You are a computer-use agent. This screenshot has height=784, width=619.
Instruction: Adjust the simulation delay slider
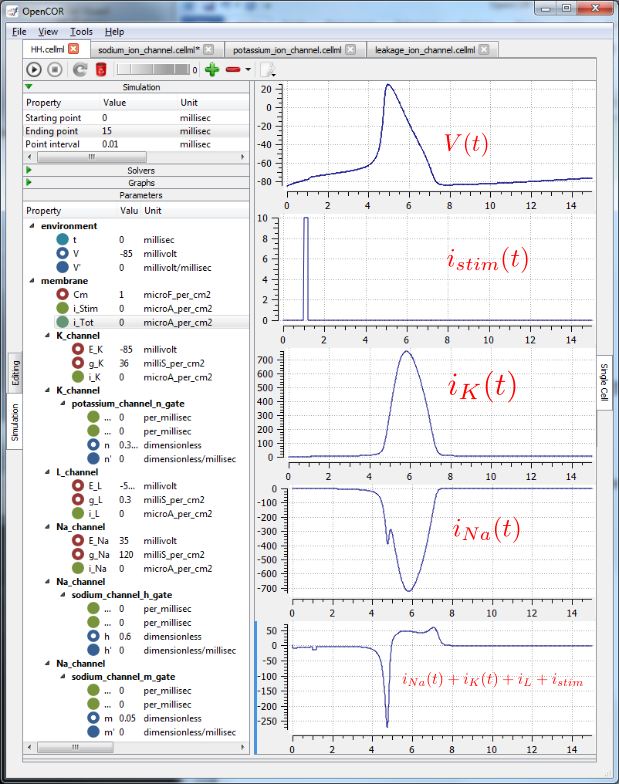coord(153,70)
